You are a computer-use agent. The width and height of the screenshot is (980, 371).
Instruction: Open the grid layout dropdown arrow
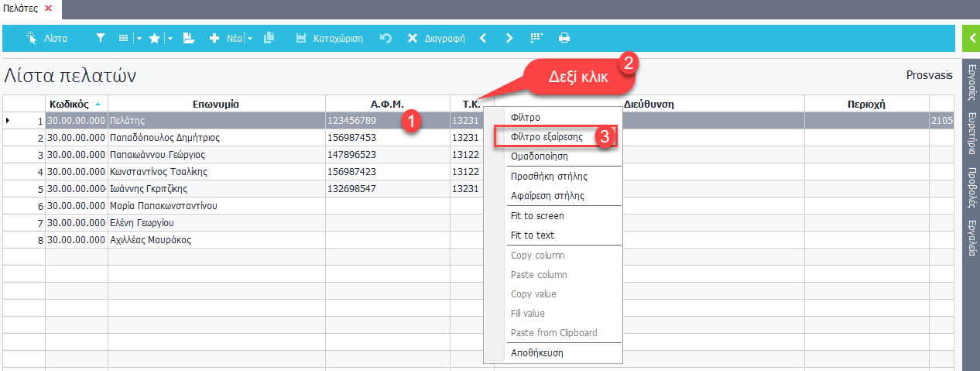(x=139, y=38)
